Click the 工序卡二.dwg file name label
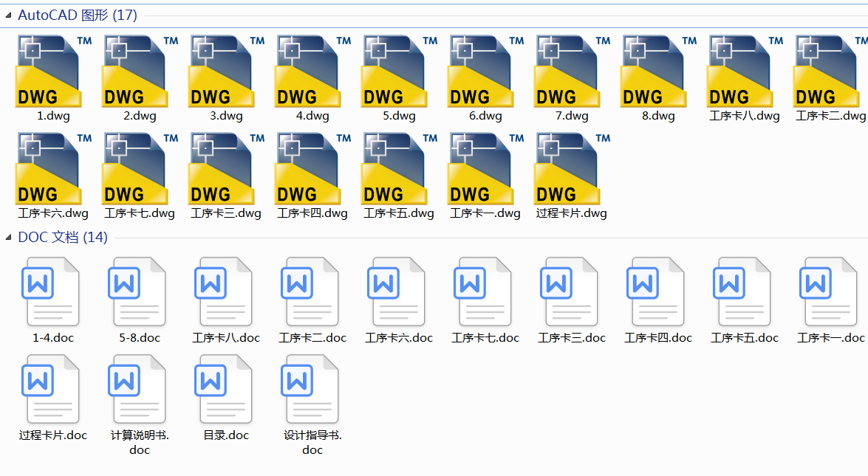Screen dimensions: 868x476 click(827, 116)
